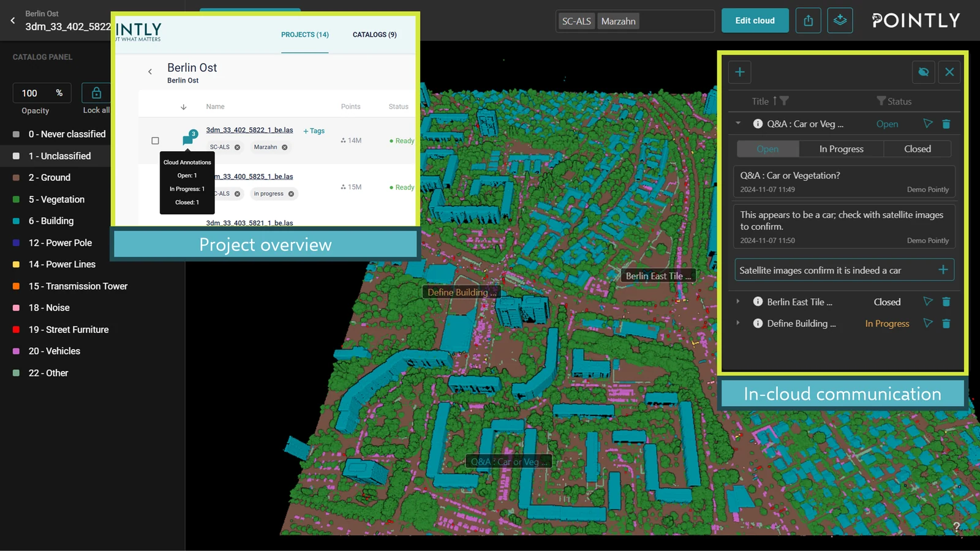
Task: Click the Edit cloud button
Action: (x=755, y=21)
